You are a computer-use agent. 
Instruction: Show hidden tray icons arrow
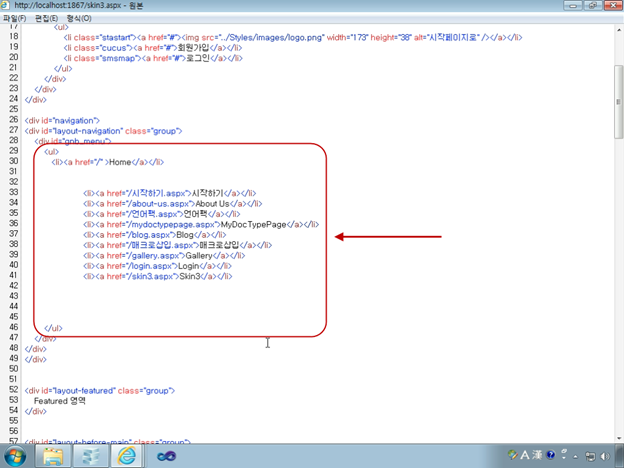[x=575, y=456]
